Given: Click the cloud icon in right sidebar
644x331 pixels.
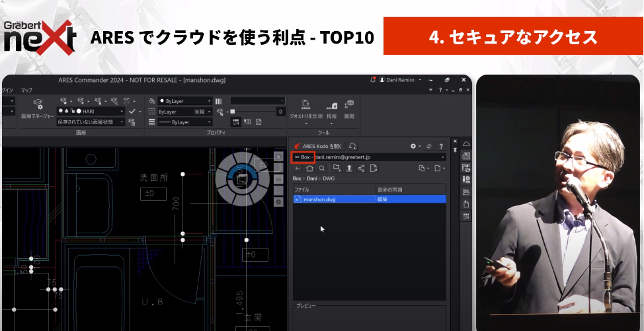Looking at the screenshot, I should pyautogui.click(x=466, y=144).
